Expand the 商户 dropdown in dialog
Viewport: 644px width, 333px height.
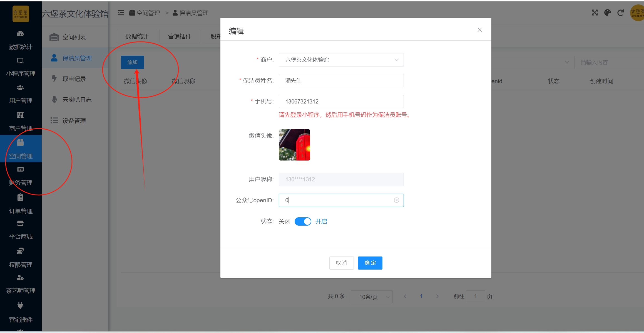pyautogui.click(x=341, y=60)
